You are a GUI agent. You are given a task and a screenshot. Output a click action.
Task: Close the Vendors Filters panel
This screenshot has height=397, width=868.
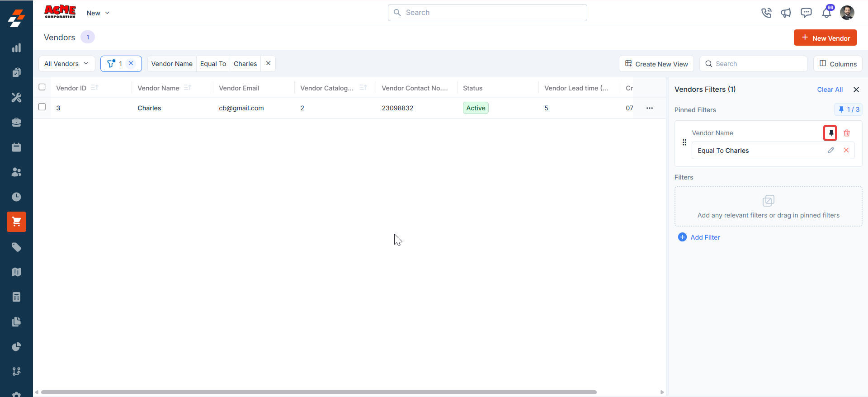pos(856,90)
